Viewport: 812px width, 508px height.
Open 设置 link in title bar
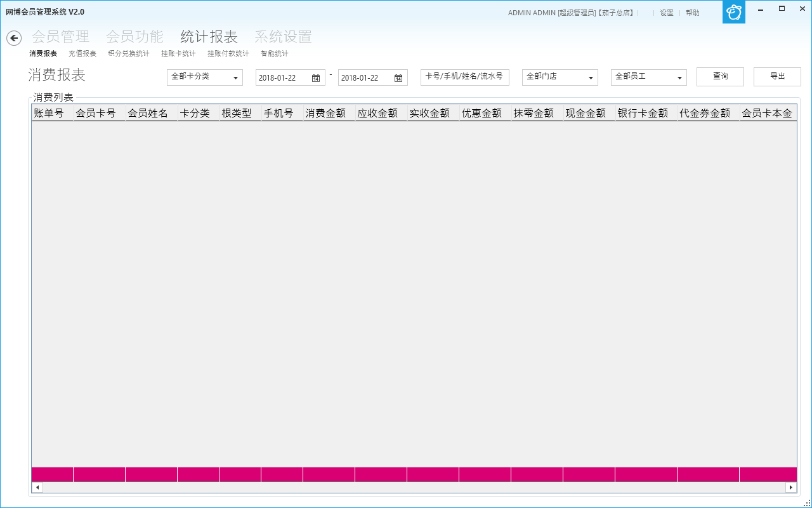point(667,13)
